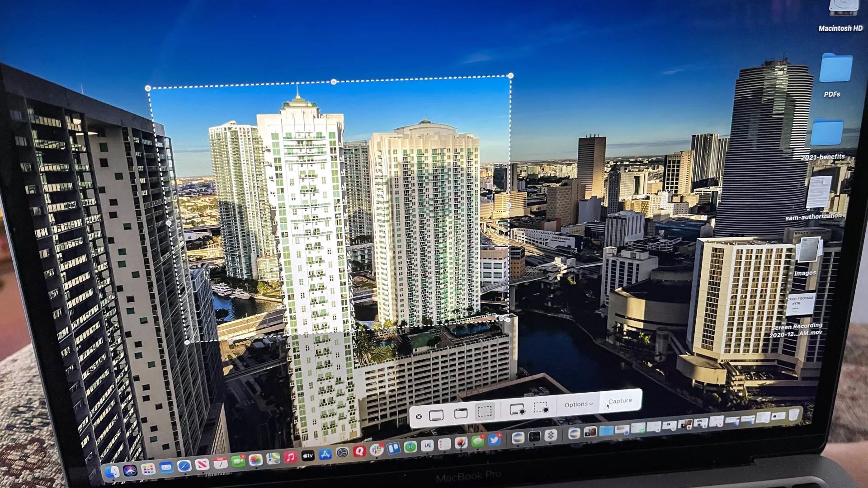Dismiss the screenshot toolbar with the X button
Screen dimensions: 868x488
pos(419,416)
